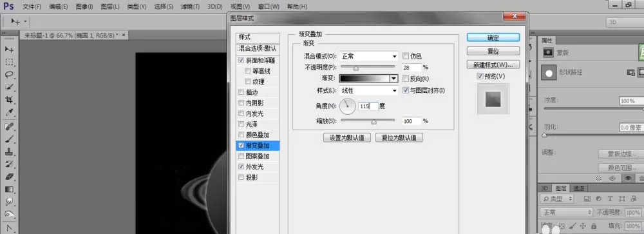Enable the 等高线 checkbox

pyautogui.click(x=248, y=71)
